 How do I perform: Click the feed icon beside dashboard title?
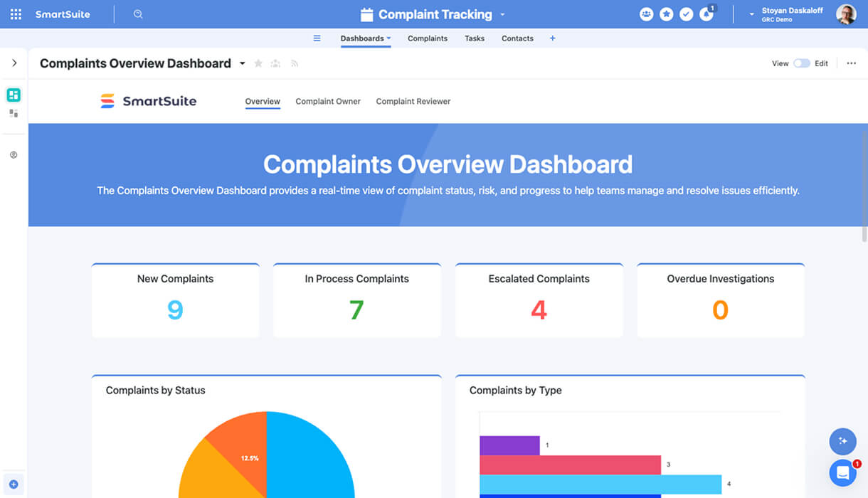tap(295, 63)
